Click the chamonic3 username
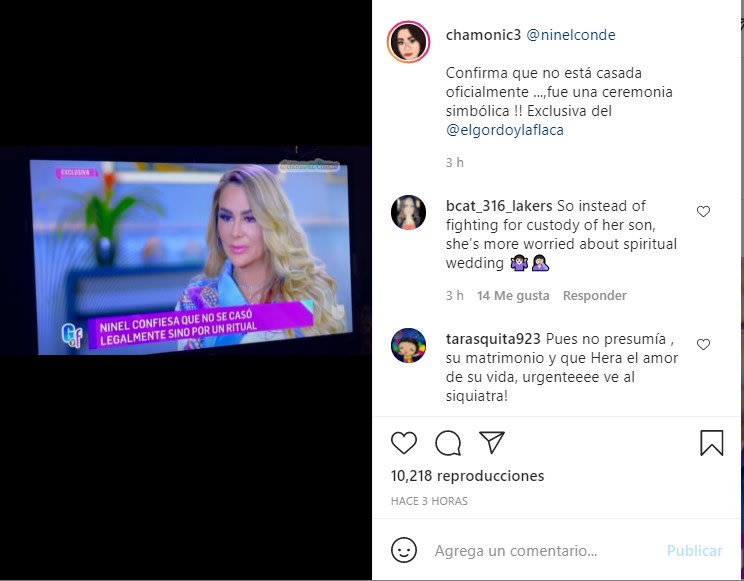 point(483,35)
